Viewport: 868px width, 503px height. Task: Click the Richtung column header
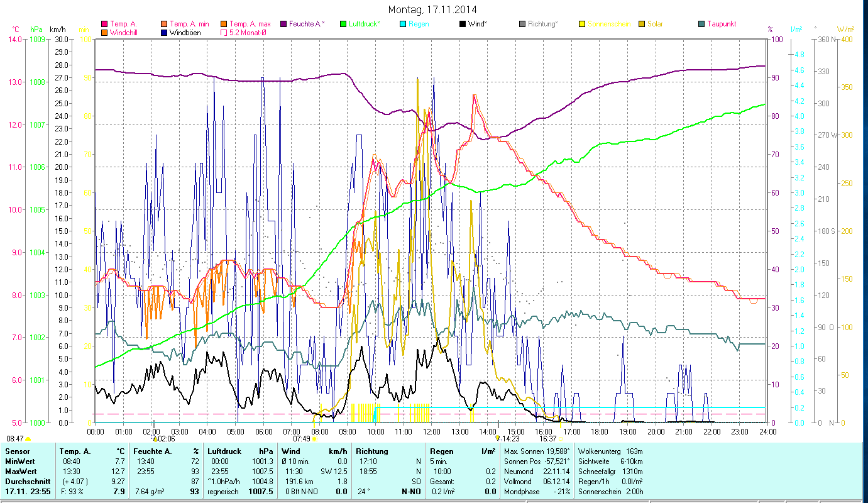pos(373,451)
